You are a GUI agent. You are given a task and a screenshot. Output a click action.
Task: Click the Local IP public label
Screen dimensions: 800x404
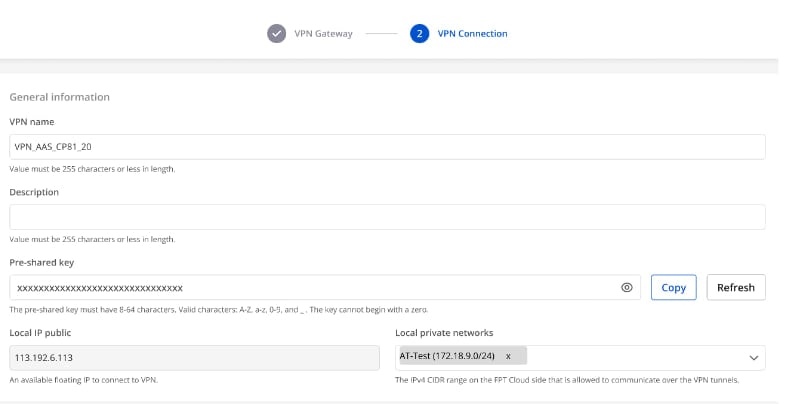(40, 332)
